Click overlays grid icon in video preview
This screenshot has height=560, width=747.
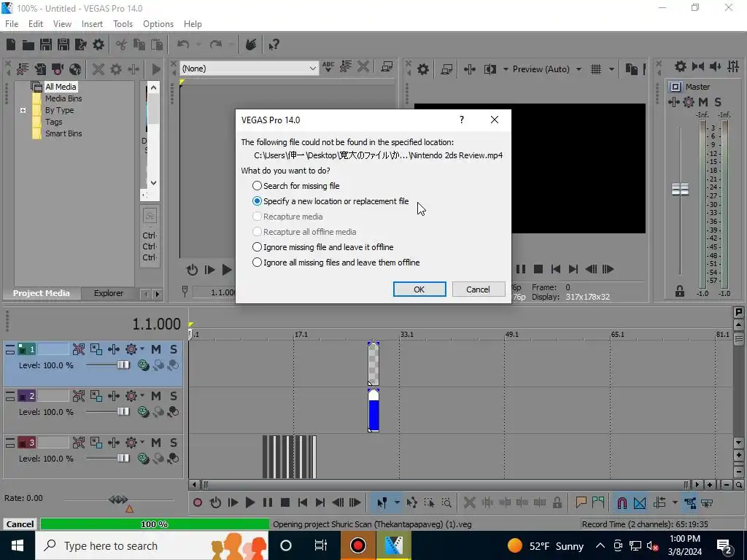coord(596,69)
